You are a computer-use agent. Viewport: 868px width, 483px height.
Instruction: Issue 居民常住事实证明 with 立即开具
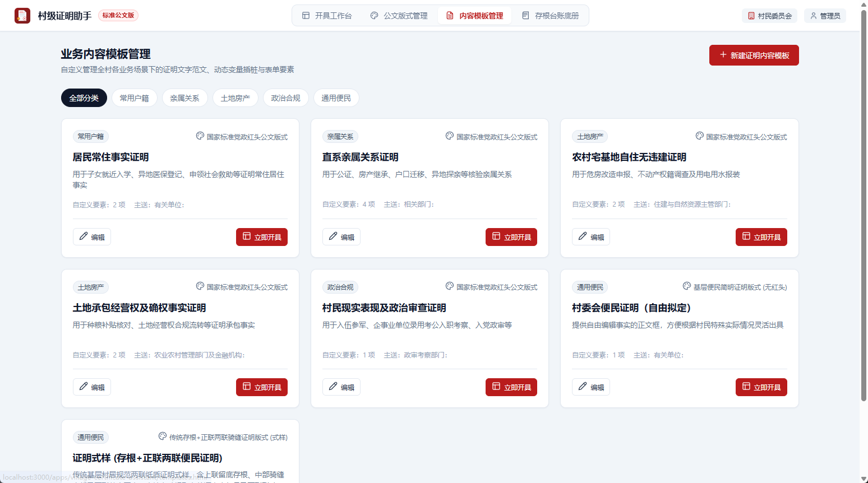(262, 237)
